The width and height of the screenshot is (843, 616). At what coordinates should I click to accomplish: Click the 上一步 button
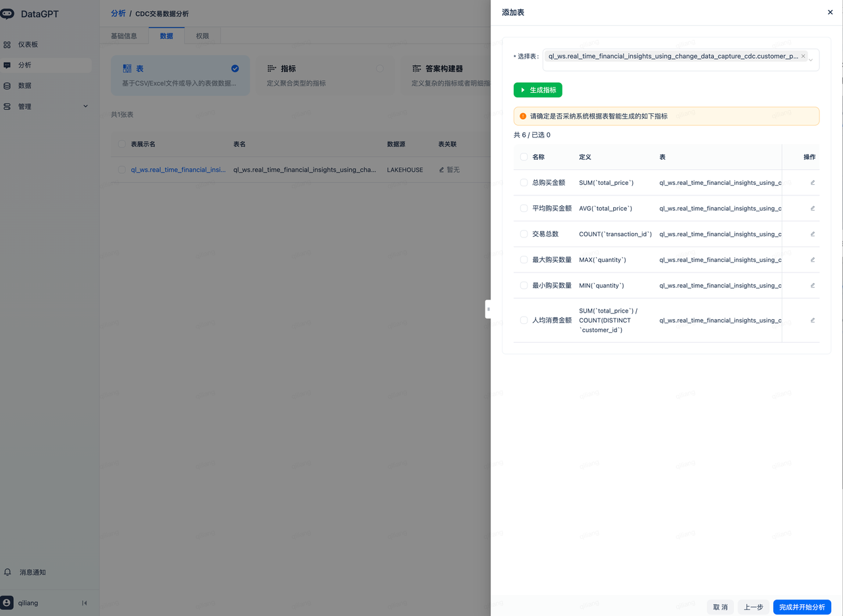point(753,607)
